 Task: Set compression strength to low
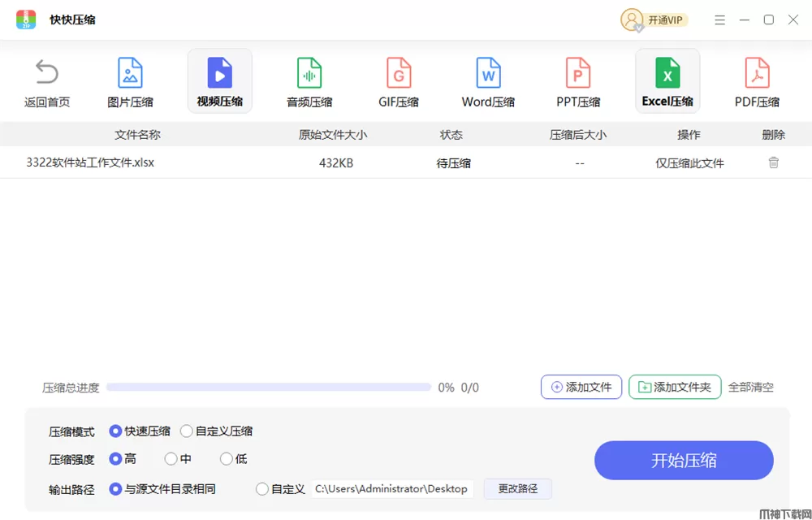[x=227, y=459]
